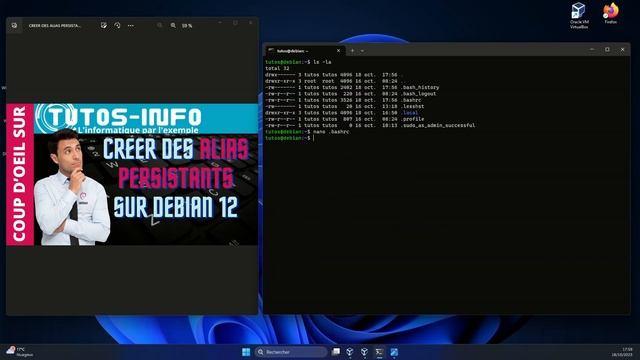Viewport: 640px width, 360px height.
Task: Open the three-dots more options menu in Photos
Action: point(131,25)
